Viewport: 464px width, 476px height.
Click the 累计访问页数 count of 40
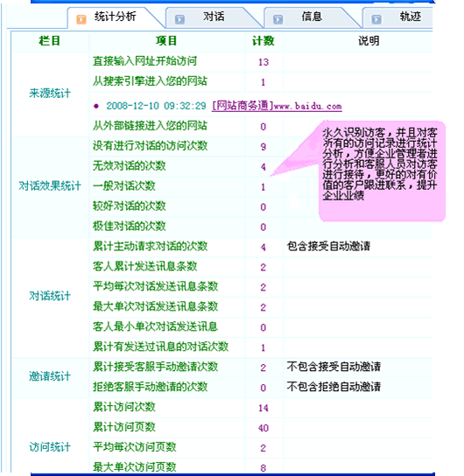264,428
